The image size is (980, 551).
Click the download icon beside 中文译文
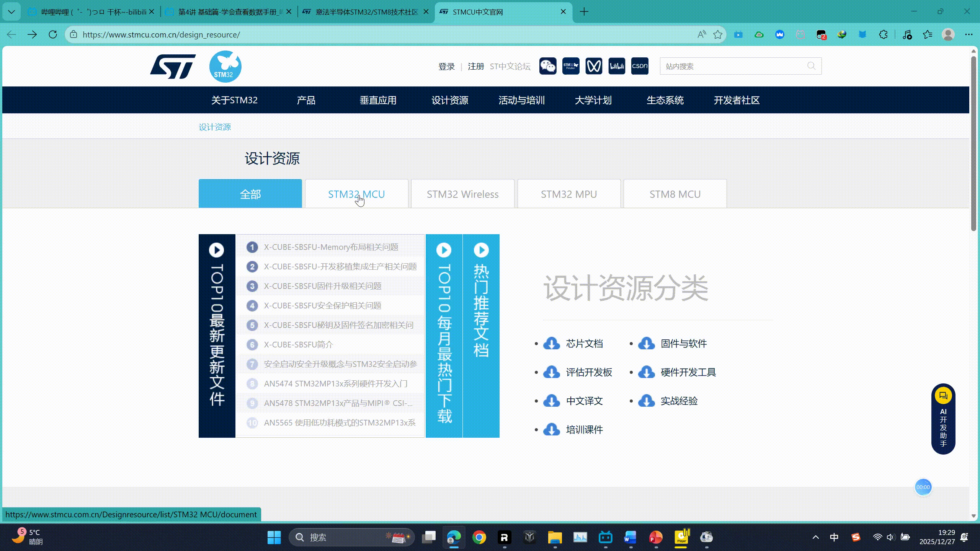[x=552, y=401]
